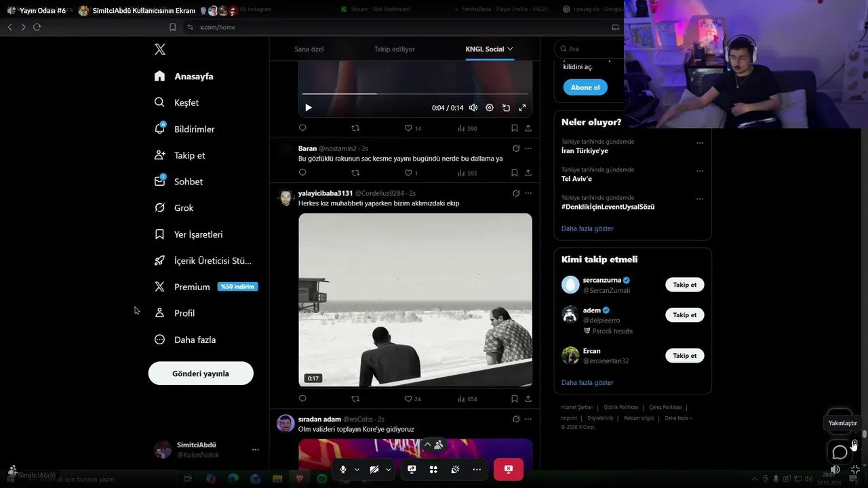Open Grok from the sidebar
The height and width of the screenshot is (488, 868).
(x=174, y=208)
